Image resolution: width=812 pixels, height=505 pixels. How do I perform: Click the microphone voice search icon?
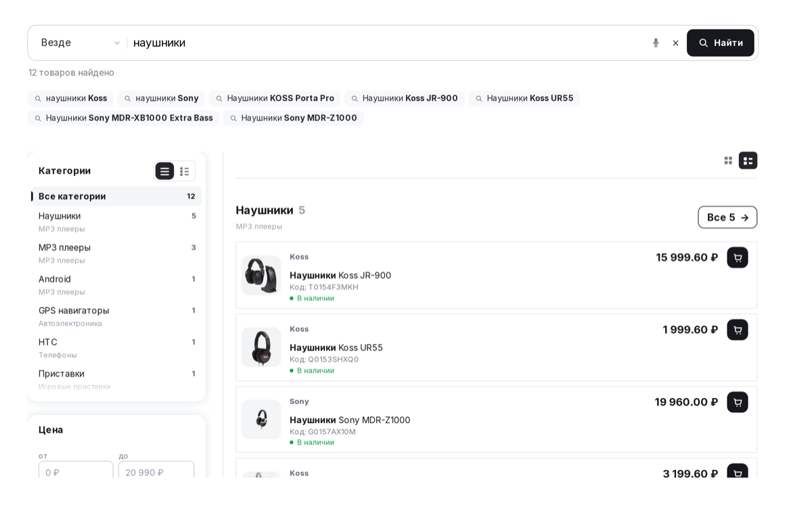pyautogui.click(x=656, y=43)
